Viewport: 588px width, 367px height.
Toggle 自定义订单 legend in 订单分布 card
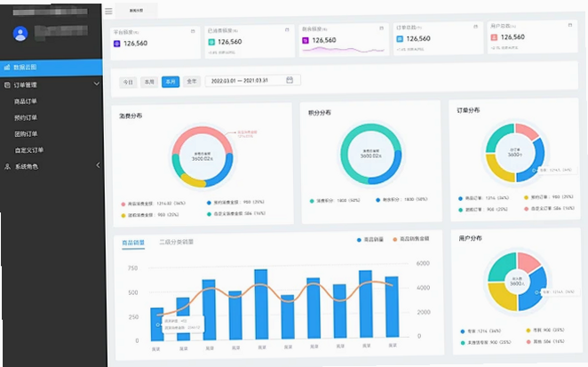coord(550,208)
